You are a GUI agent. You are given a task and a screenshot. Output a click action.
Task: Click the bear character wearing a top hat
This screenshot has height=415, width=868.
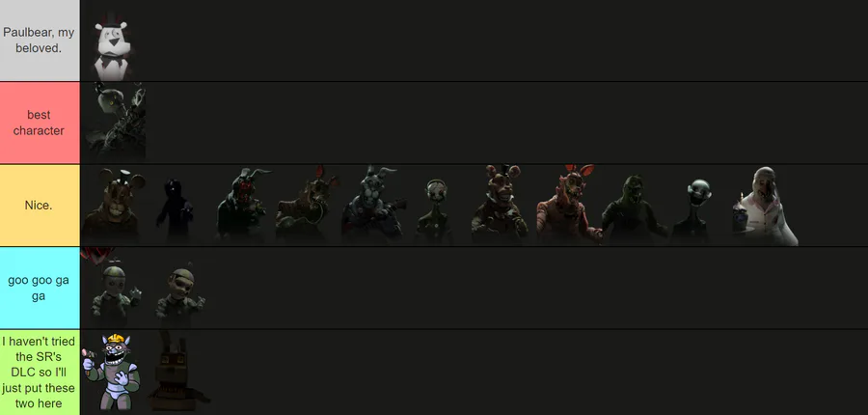tap(500, 204)
